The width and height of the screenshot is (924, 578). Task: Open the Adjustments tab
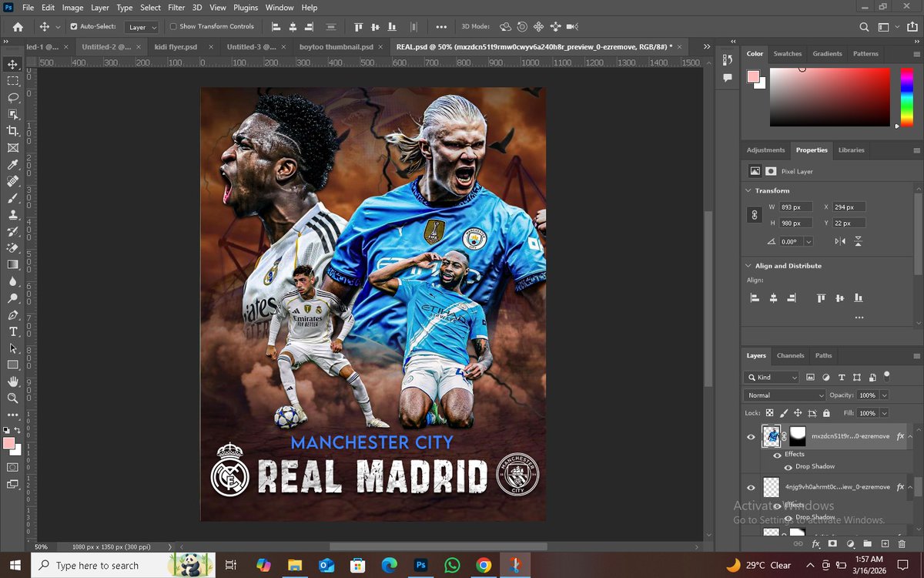[765, 150]
